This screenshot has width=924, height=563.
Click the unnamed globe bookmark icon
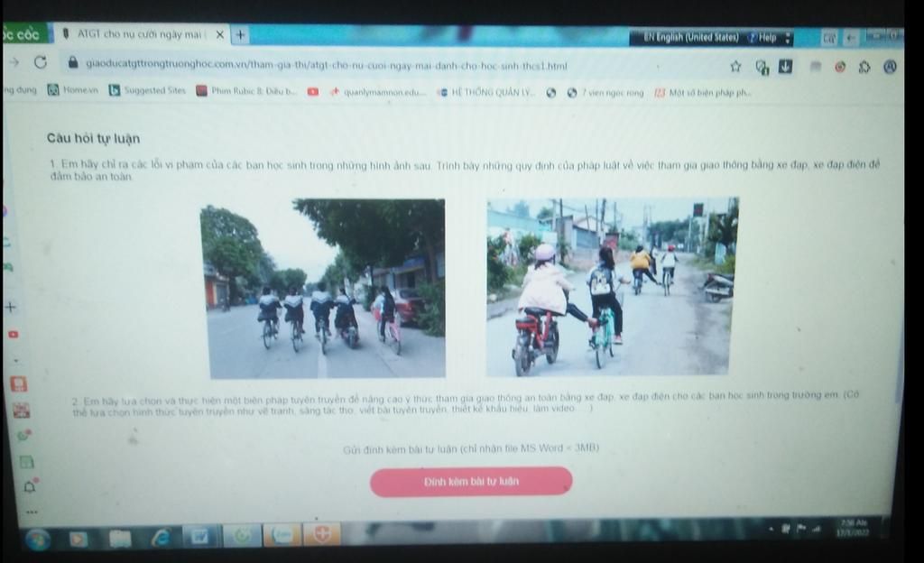click(x=551, y=92)
